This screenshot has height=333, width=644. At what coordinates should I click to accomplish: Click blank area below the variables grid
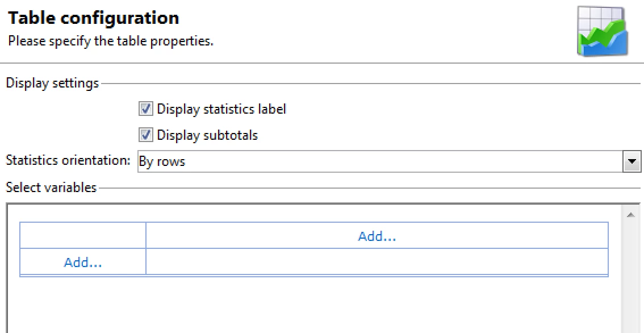pyautogui.click(x=312, y=307)
